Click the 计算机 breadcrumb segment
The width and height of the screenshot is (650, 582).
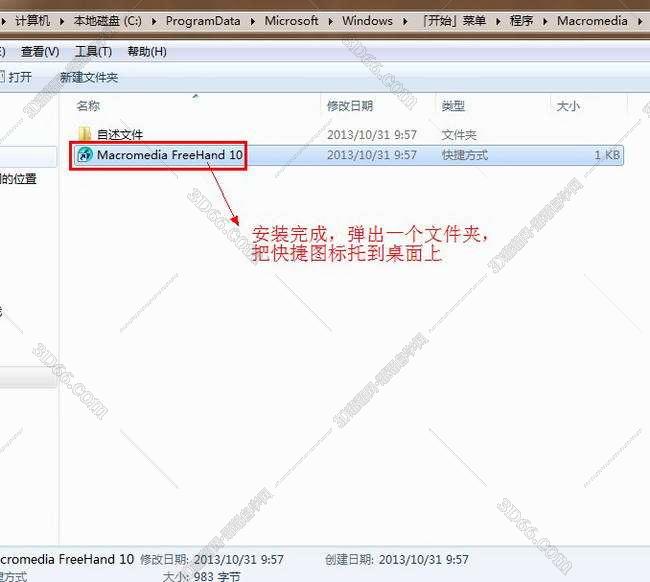coord(32,20)
